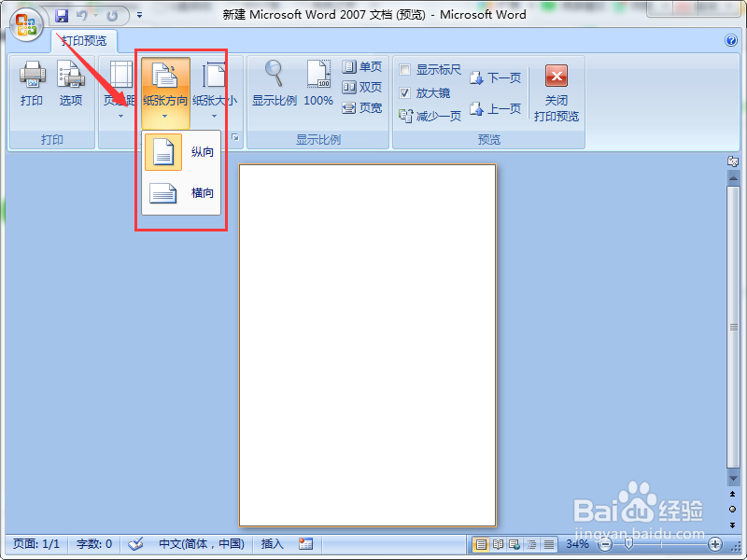The image size is (747, 560).
Task: Choose 纵向 portrait orientation
Action: pos(181,152)
